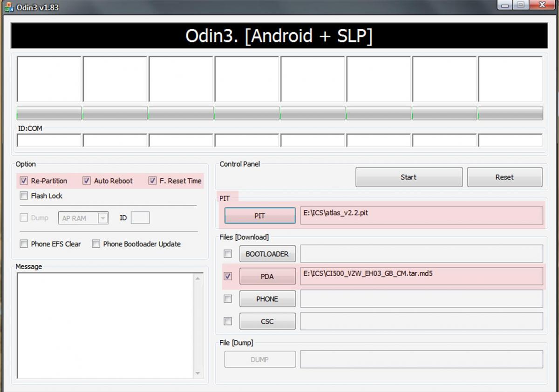Click the Message box scroll up arrow
The width and height of the screenshot is (559, 392).
pos(198,278)
